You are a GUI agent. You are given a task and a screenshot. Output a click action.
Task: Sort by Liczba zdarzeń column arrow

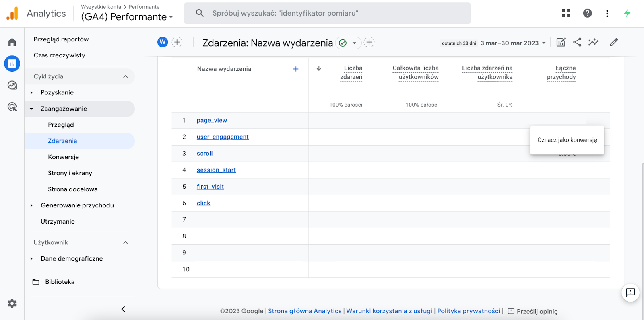[319, 68]
